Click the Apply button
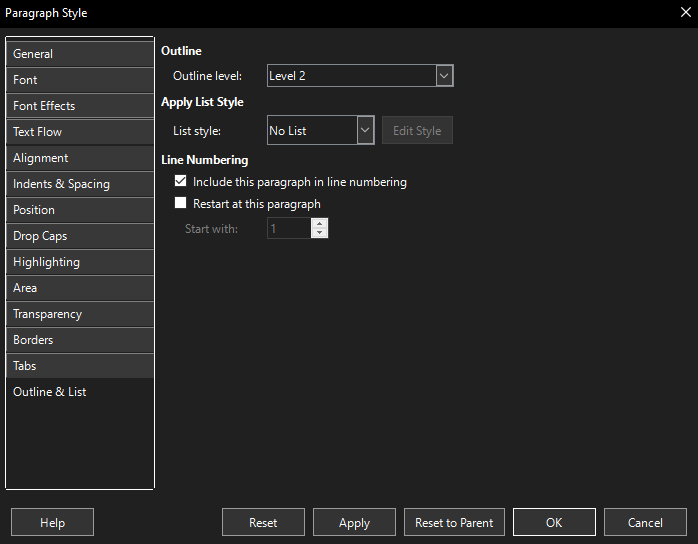698x544 pixels. (x=354, y=522)
